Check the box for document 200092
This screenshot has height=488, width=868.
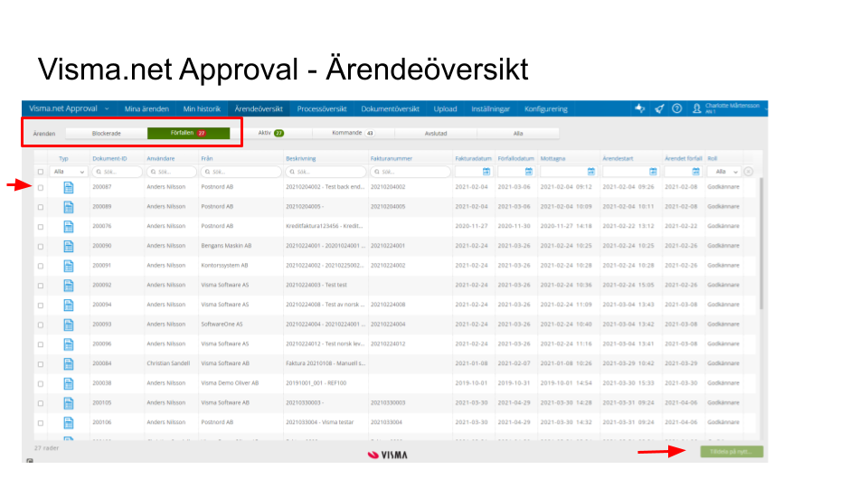tap(41, 286)
